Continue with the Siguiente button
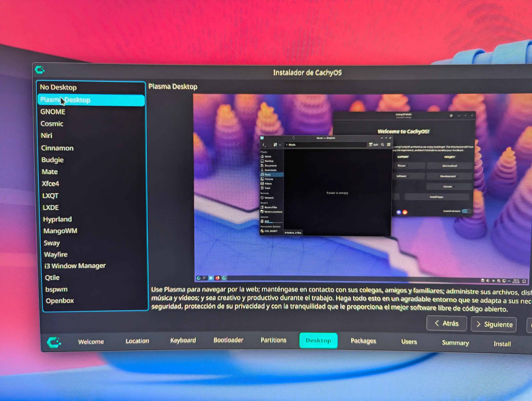Viewport: 532px width, 401px height. coord(494,324)
